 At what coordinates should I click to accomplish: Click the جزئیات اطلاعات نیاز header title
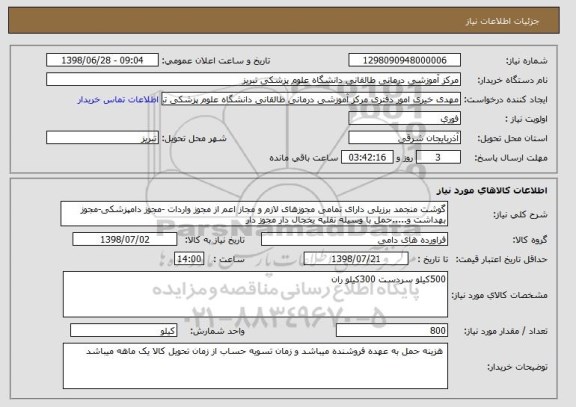502,21
